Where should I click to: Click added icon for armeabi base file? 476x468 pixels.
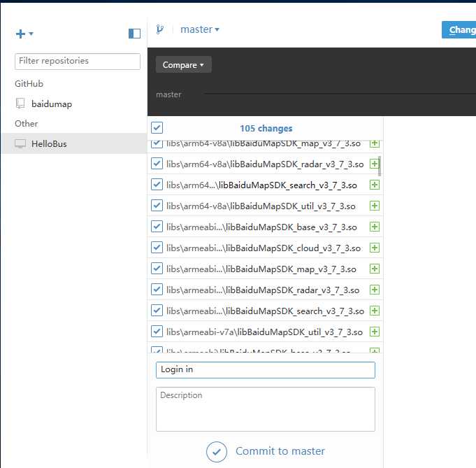tap(375, 227)
